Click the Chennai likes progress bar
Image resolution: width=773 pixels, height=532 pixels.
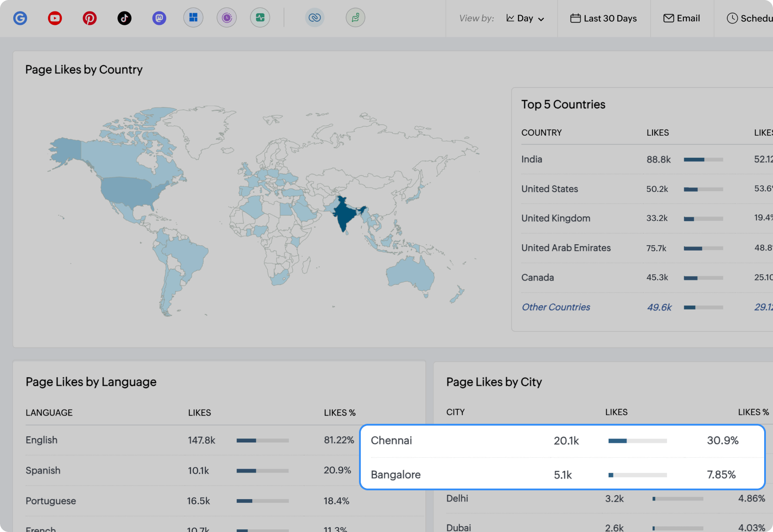[x=637, y=441]
